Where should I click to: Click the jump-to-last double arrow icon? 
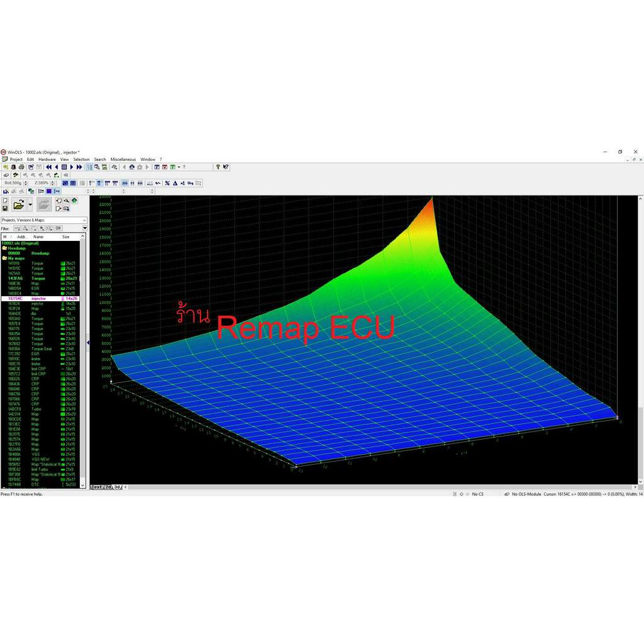[x=80, y=167]
